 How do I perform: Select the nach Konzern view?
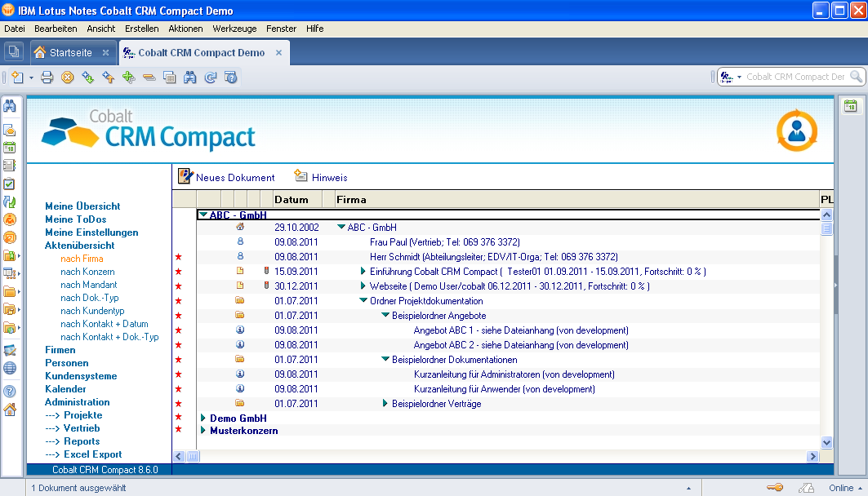(87, 272)
